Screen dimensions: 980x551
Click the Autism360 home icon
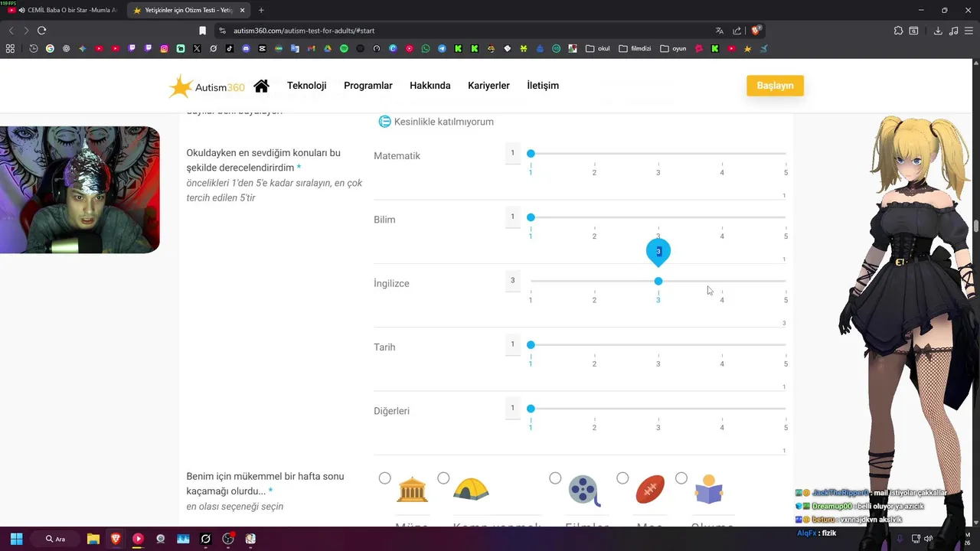[261, 86]
